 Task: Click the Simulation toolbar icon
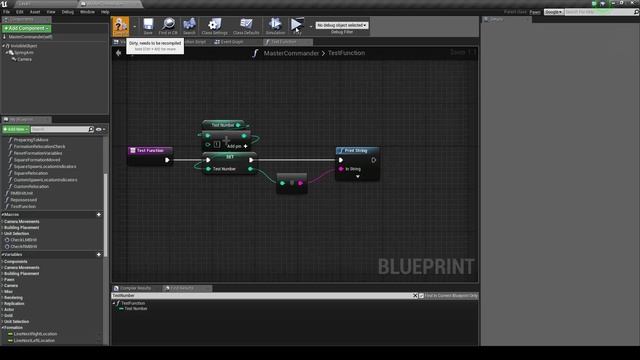tap(275, 27)
